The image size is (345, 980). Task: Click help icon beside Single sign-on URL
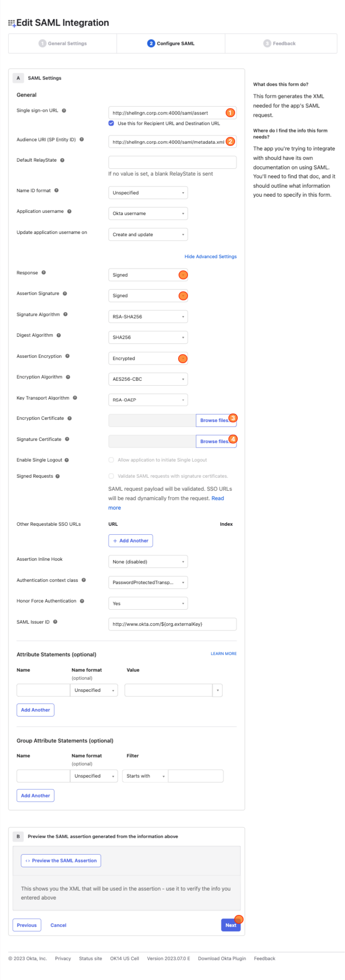(x=64, y=110)
